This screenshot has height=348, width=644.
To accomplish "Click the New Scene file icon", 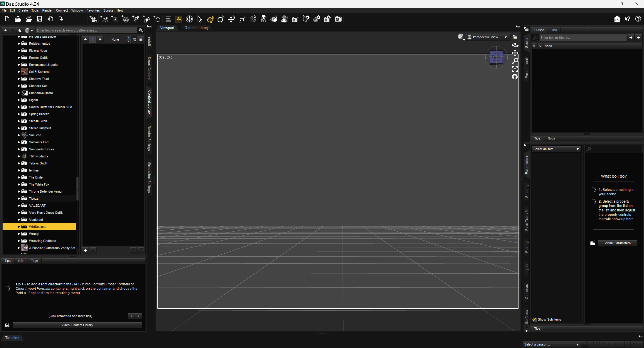I will coord(7,19).
